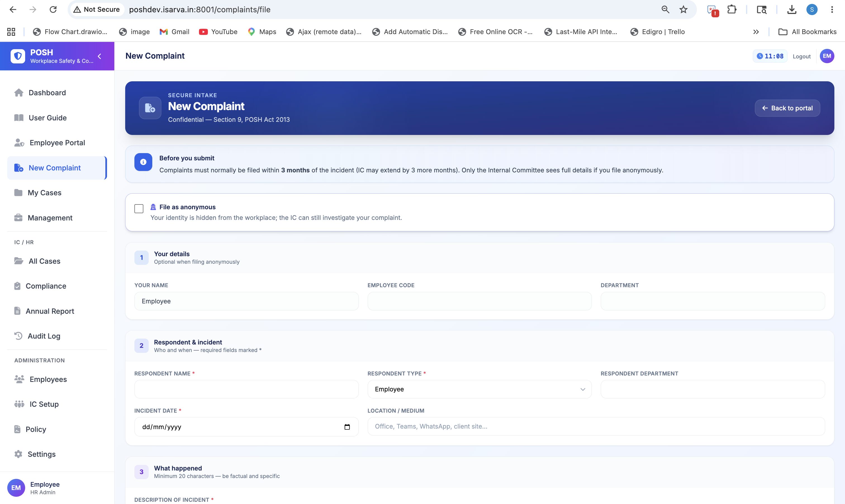The height and width of the screenshot is (504, 845).
Task: Check the File as anonymous checkbox
Action: [x=139, y=208]
